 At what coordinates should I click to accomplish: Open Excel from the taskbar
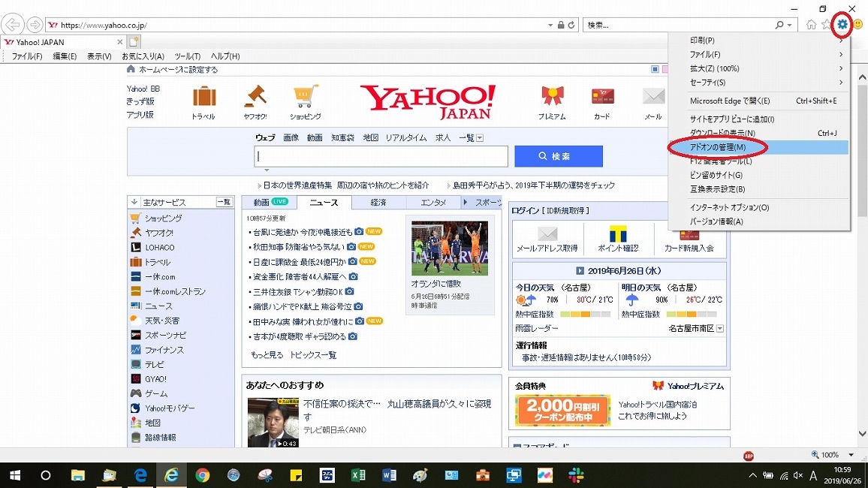358,475
